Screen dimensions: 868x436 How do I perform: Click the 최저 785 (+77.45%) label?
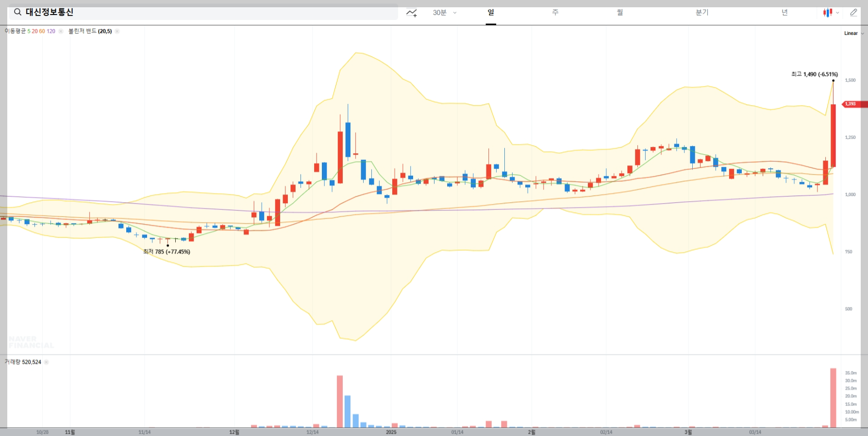click(x=167, y=252)
